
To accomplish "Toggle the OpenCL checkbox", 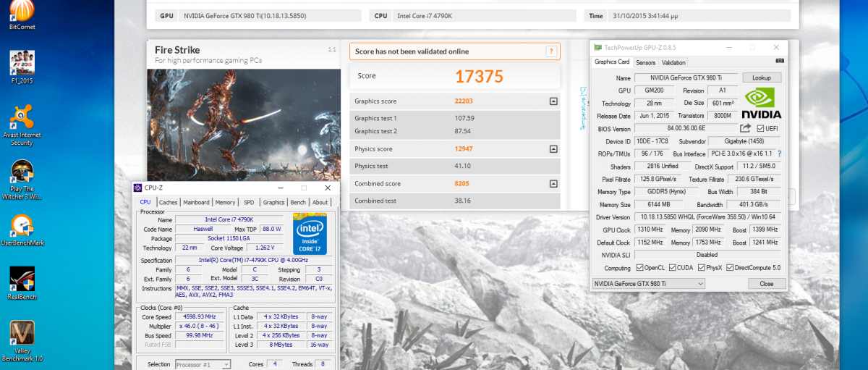I will [x=640, y=268].
